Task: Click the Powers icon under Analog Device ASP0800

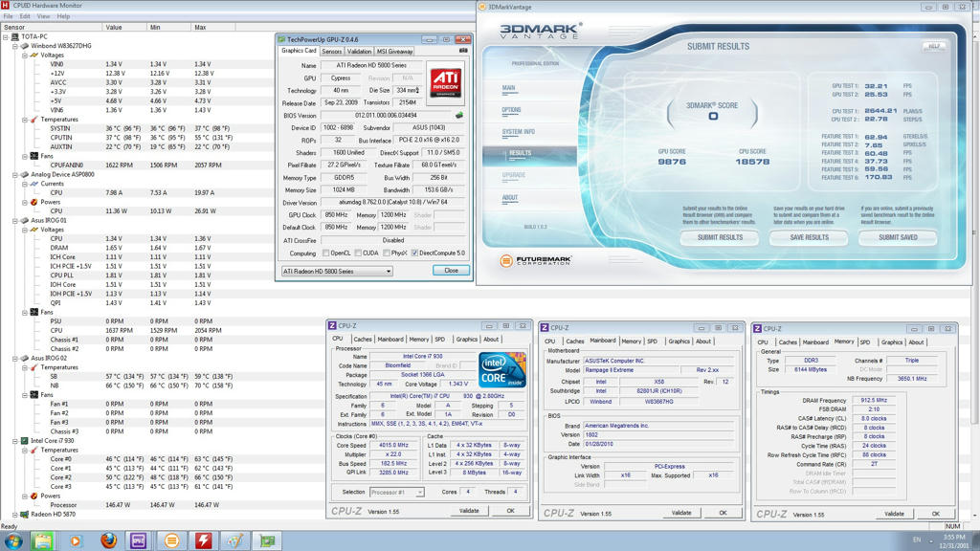Action: coord(34,202)
